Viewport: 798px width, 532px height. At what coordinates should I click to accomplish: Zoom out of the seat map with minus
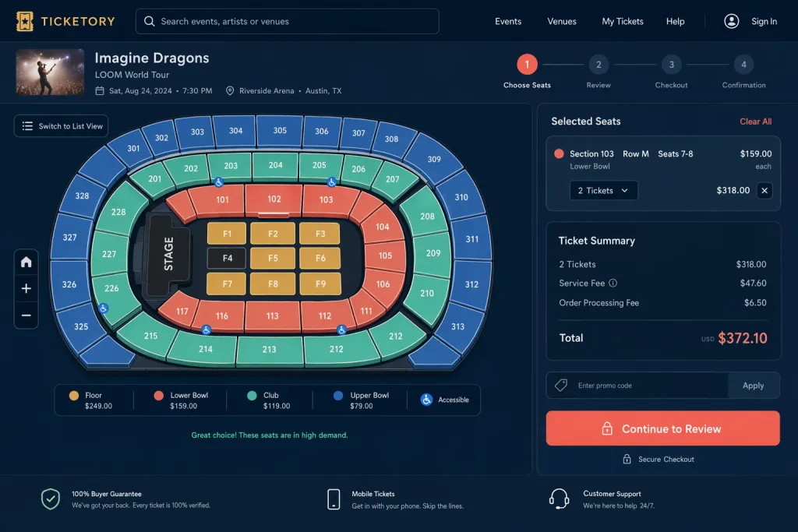[26, 315]
